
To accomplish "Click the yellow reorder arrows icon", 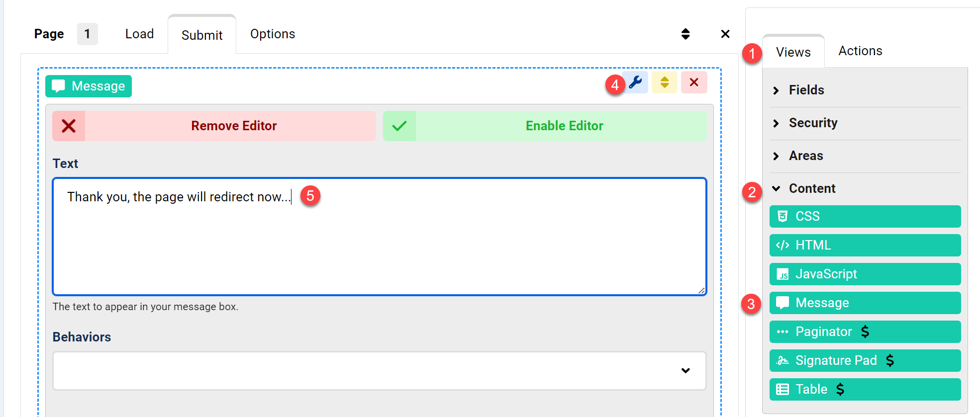I will pyautogui.click(x=665, y=82).
